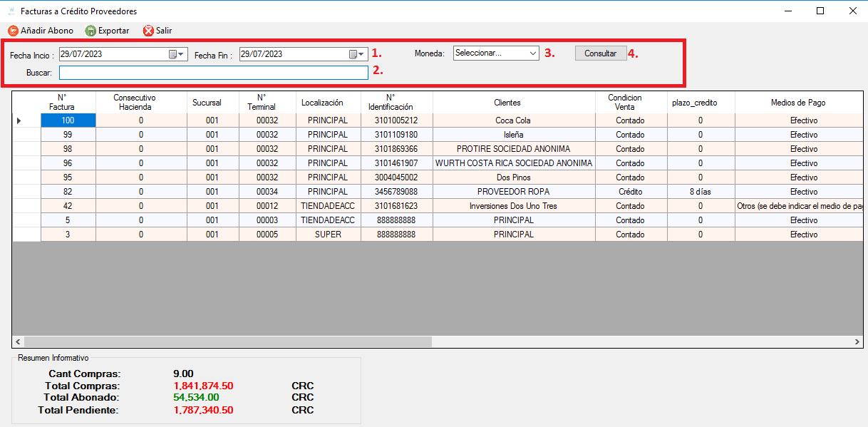Open the Fecha Incio calendar picker
Image resolution: width=868 pixels, height=427 pixels.
[x=177, y=53]
